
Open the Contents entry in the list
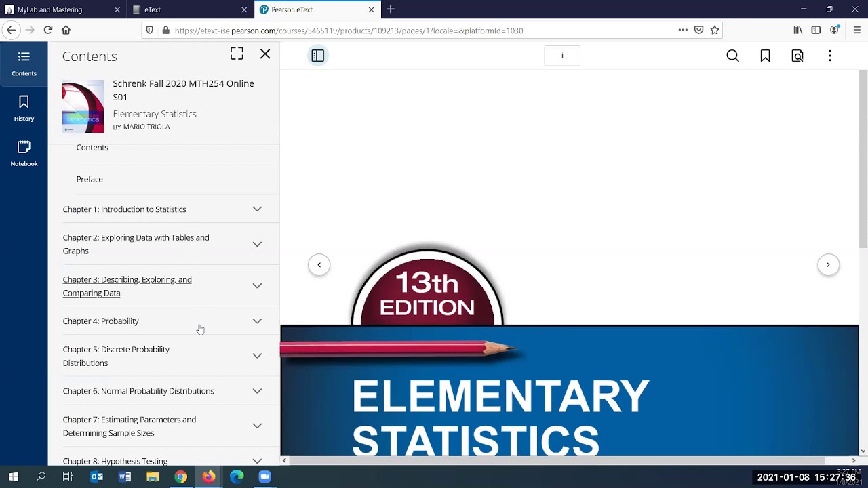92,148
